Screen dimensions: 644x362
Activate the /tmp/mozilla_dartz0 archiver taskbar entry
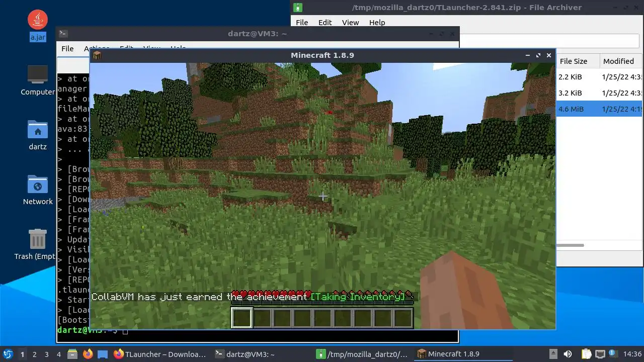[362, 354]
